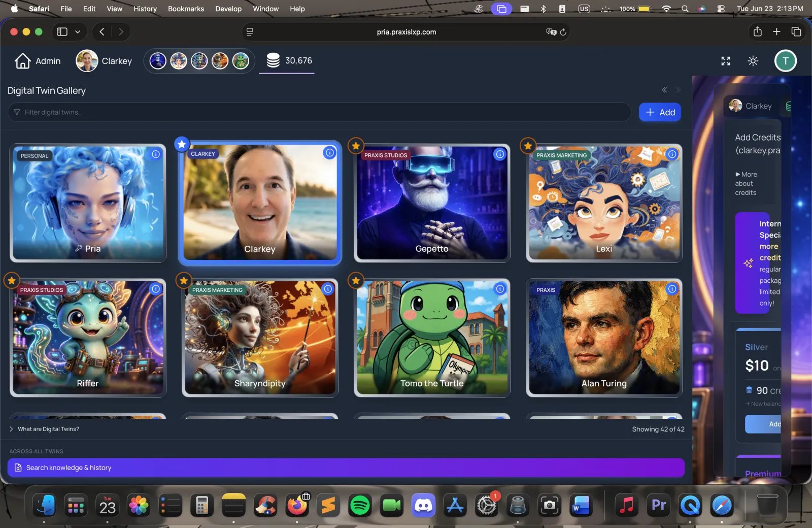Switch light mode with sun icon
The image size is (812, 528).
753,61
